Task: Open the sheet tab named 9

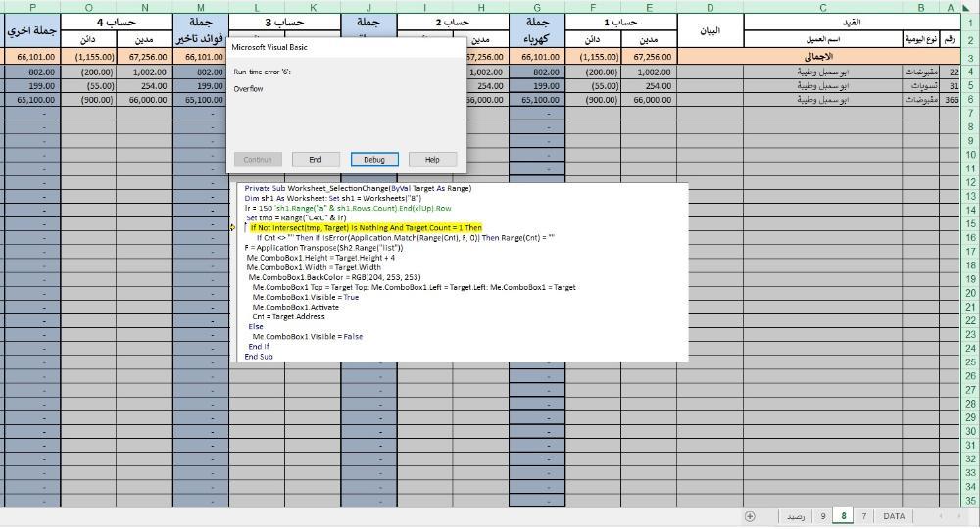Action: 822,516
